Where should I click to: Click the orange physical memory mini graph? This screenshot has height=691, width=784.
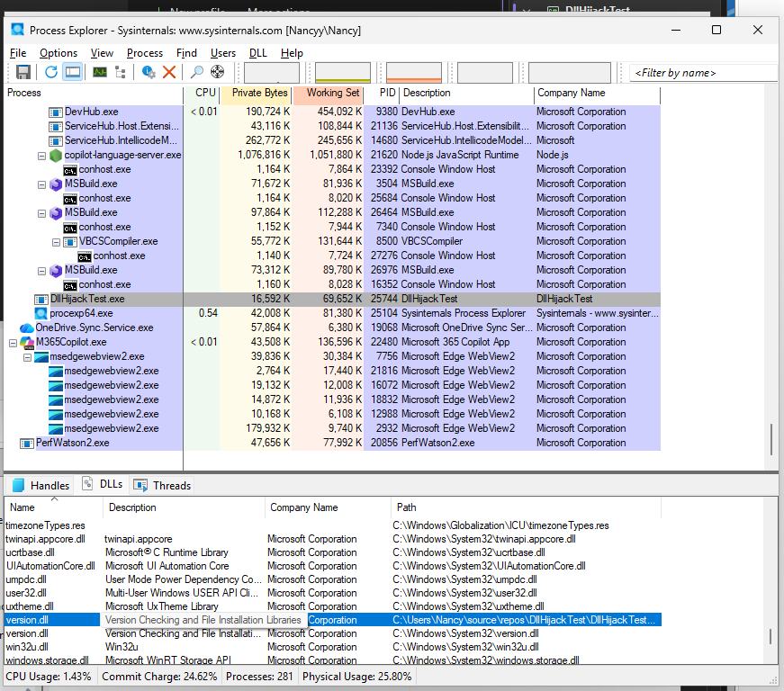click(414, 73)
